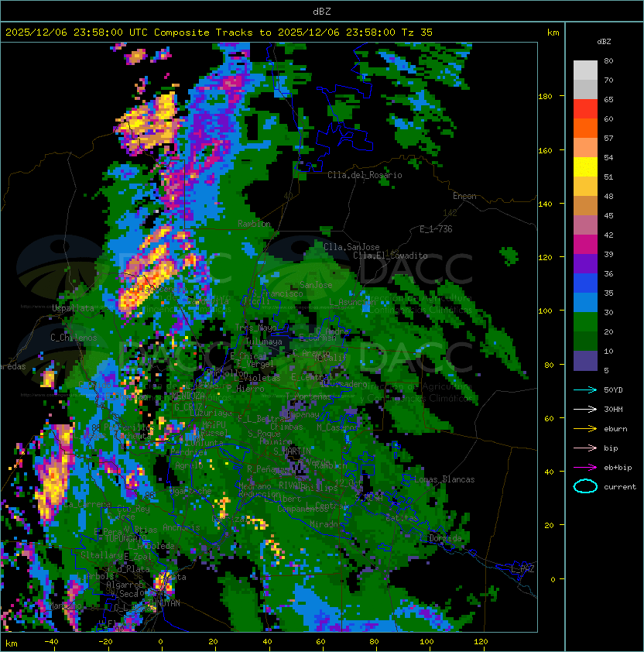Click the 80 km horizontal axis tick label
Image resolution: width=644 pixels, height=652 pixels.
pyautogui.click(x=374, y=642)
